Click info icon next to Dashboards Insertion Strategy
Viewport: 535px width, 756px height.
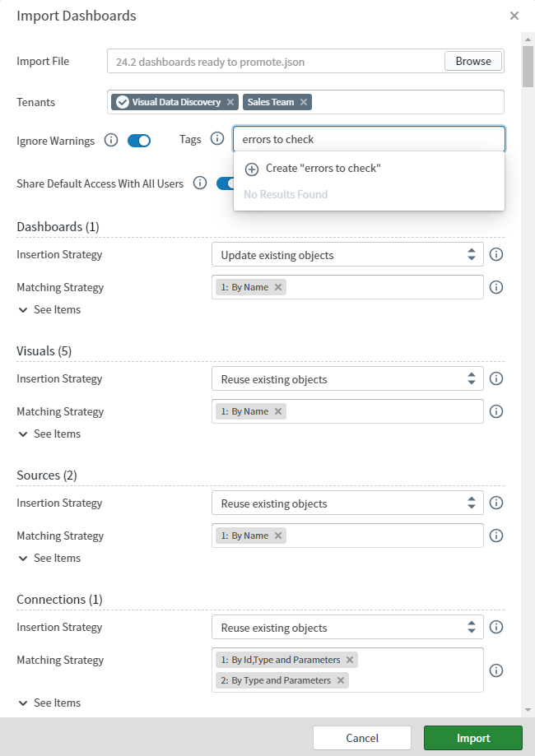click(x=496, y=254)
